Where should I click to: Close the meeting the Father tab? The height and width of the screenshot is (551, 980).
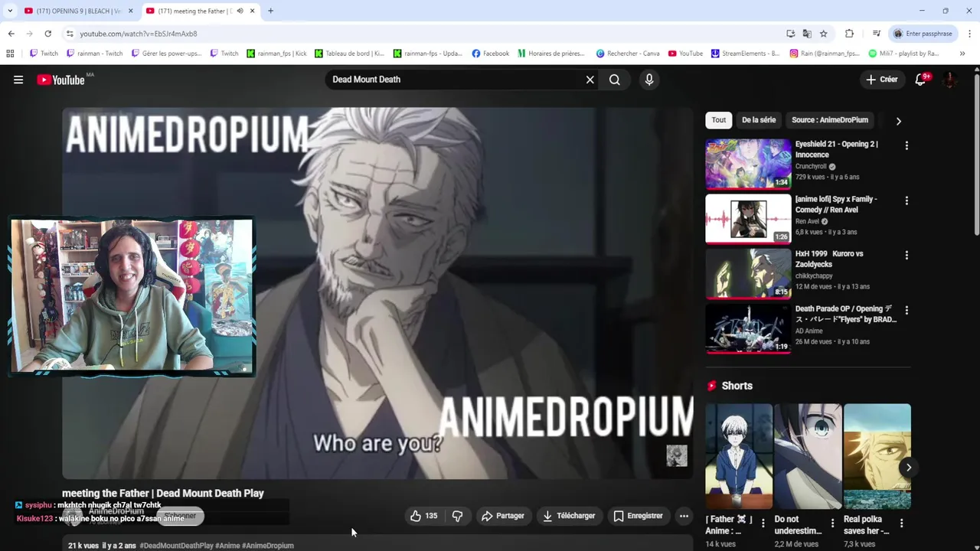[252, 11]
